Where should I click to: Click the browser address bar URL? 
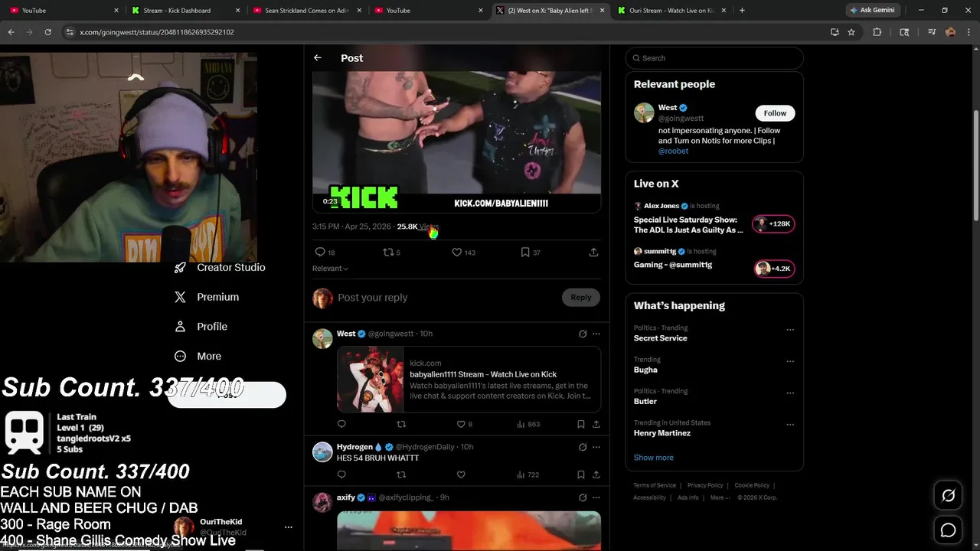click(157, 32)
